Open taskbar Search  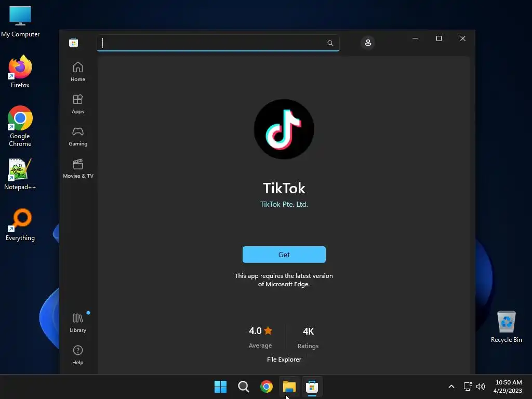[x=243, y=387]
